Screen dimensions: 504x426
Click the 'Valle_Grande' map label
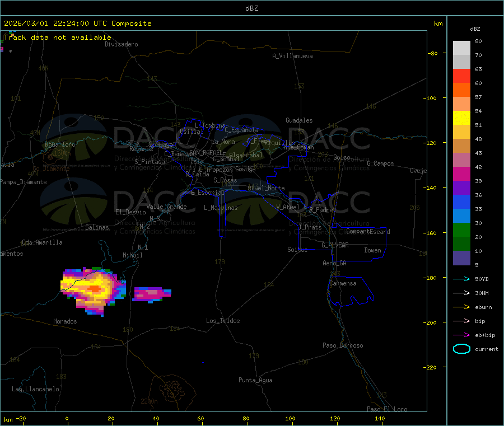tap(166, 207)
